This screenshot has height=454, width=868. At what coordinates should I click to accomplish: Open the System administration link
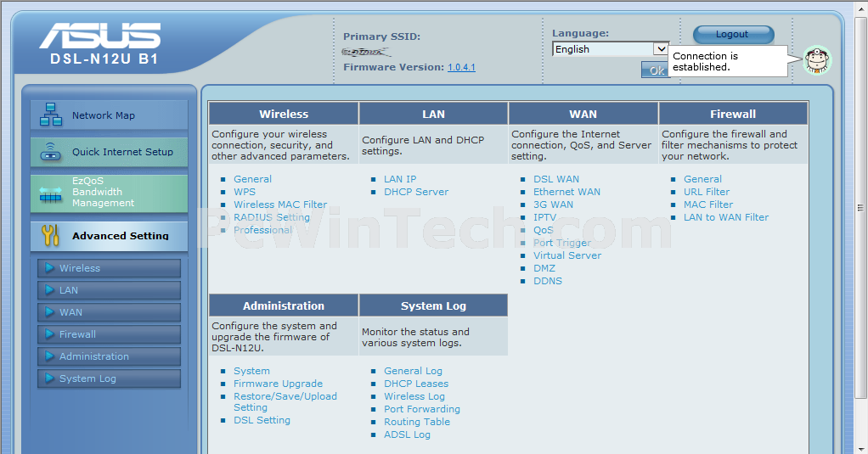click(x=252, y=371)
